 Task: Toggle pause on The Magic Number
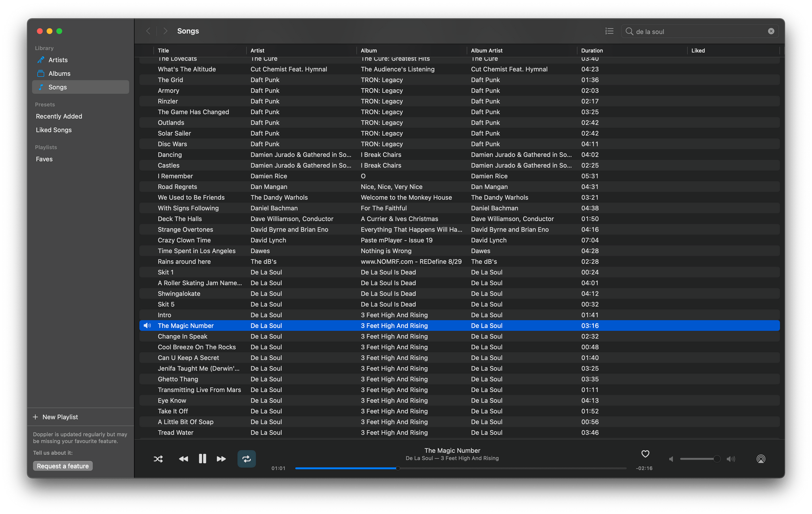point(202,459)
